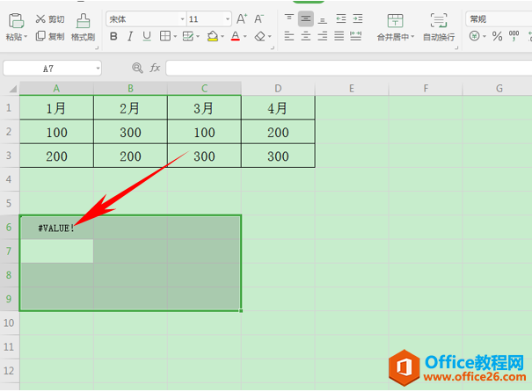Click the decrease font size icon

(259, 18)
